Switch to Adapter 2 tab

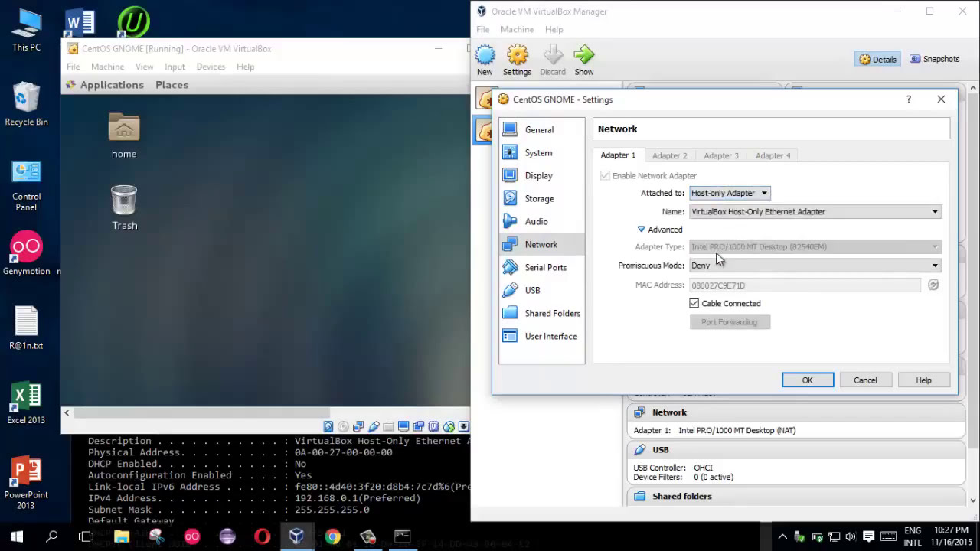click(670, 155)
